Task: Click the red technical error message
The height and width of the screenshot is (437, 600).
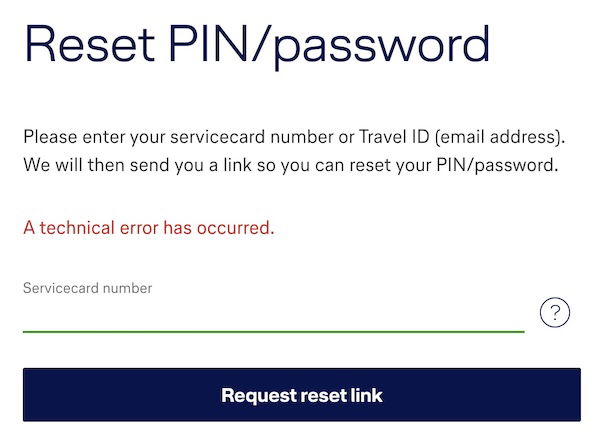Action: [148, 228]
